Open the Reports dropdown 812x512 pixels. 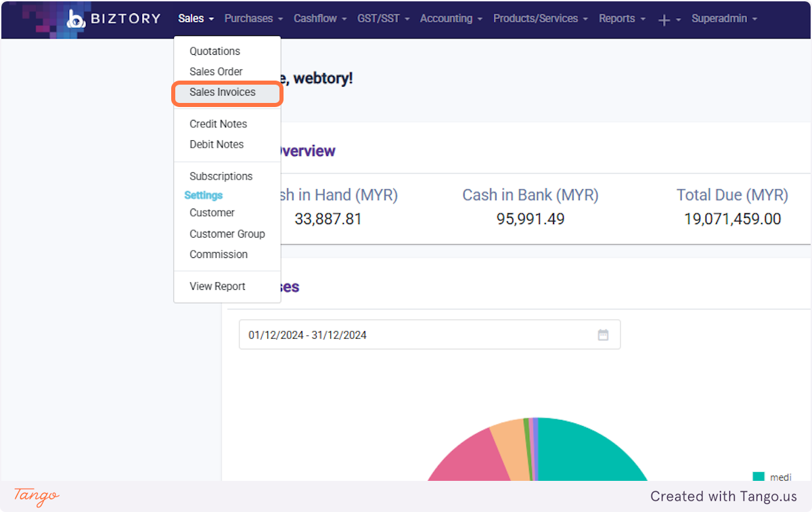[622, 18]
